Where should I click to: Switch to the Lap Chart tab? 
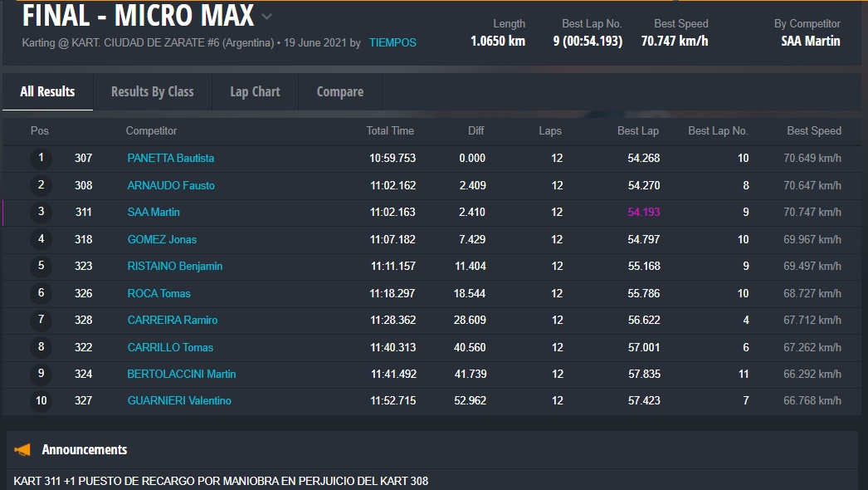[255, 91]
